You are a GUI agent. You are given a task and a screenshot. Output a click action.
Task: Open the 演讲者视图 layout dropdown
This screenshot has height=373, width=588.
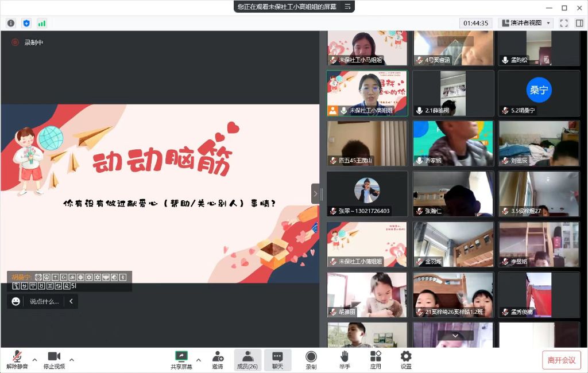tap(525, 23)
